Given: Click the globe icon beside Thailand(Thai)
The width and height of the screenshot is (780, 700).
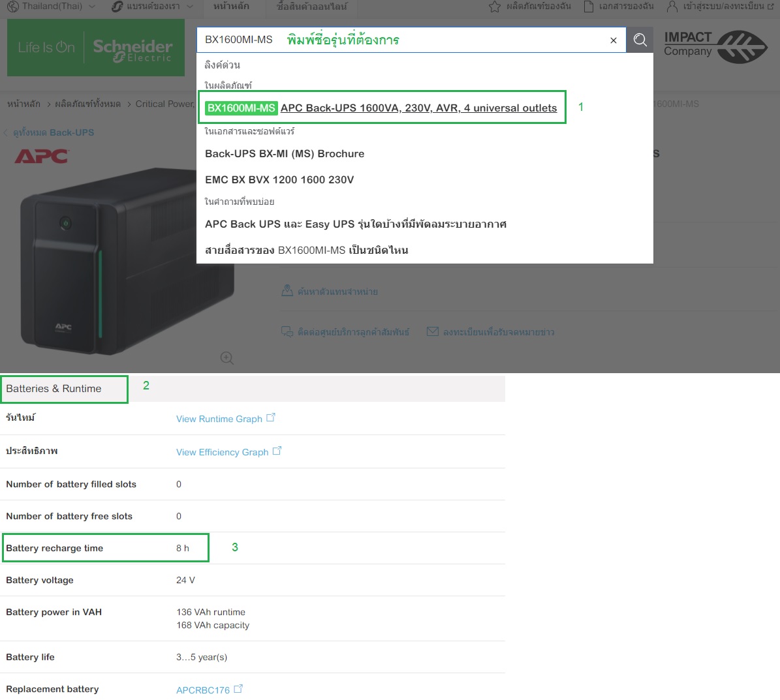Looking at the screenshot, I should pos(12,7).
